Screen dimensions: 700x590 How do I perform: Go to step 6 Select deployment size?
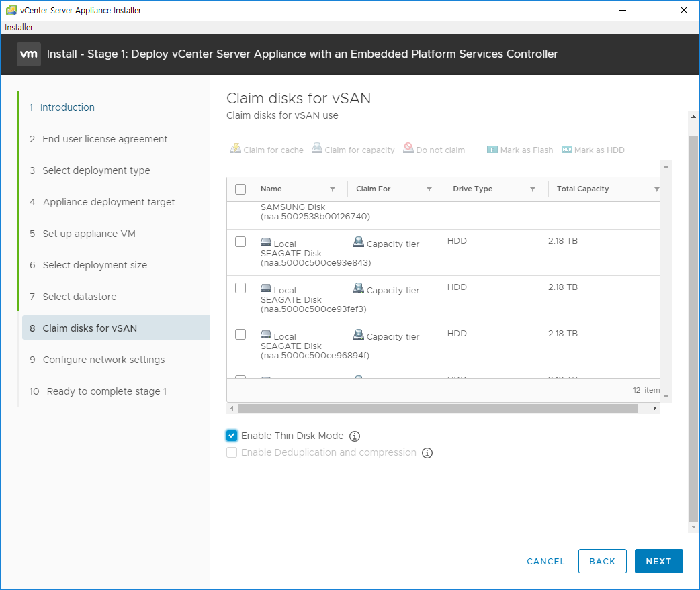(x=89, y=265)
